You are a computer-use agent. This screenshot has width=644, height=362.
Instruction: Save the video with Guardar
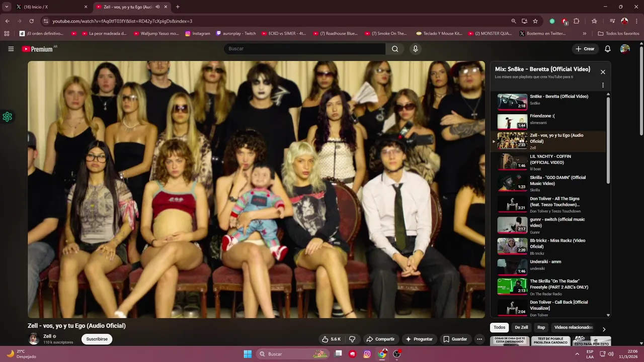(x=455, y=339)
